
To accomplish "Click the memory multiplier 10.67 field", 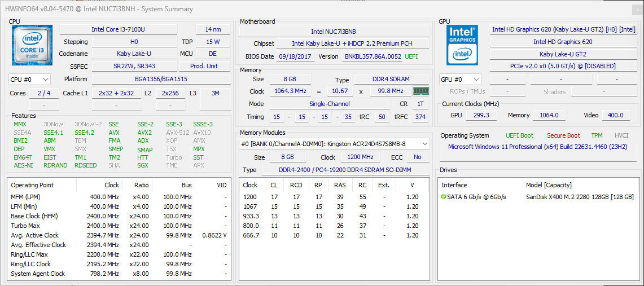I will click(x=340, y=91).
